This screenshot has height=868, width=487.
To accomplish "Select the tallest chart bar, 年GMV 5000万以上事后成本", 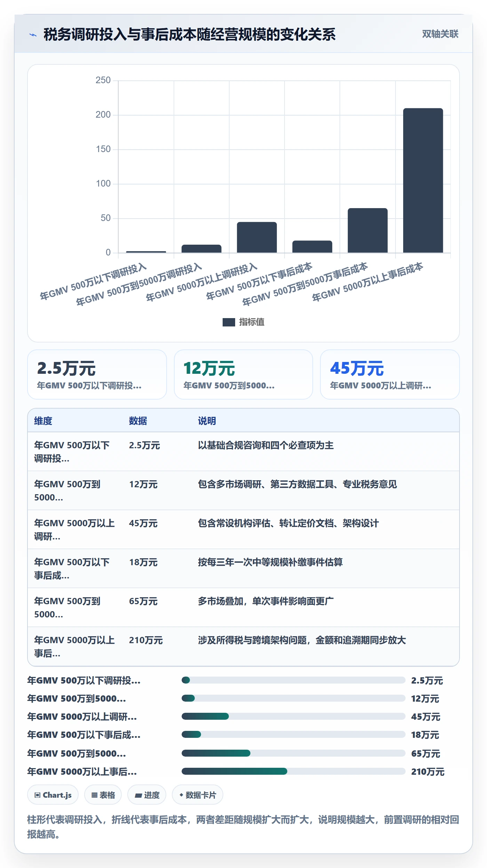I will coord(423,180).
